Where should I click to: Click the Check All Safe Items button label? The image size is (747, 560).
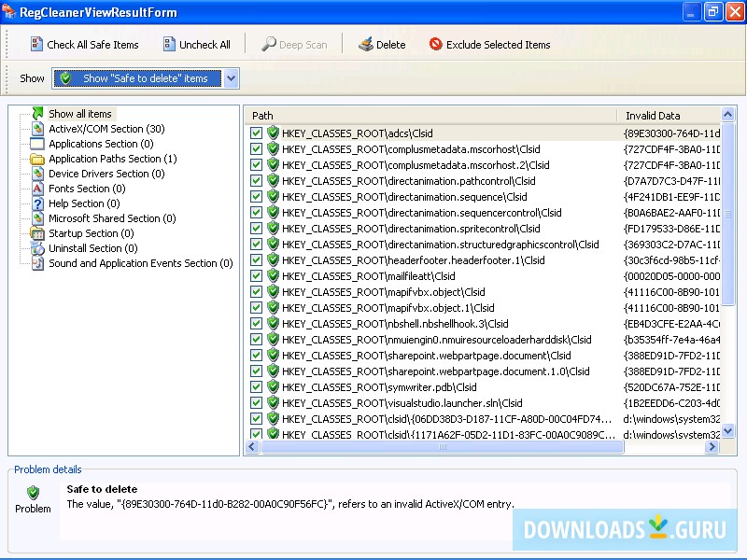(92, 45)
